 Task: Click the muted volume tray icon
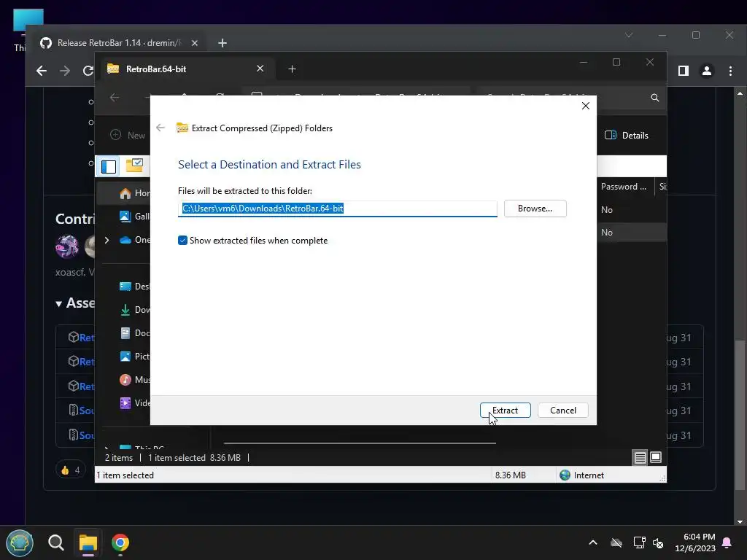point(658,542)
